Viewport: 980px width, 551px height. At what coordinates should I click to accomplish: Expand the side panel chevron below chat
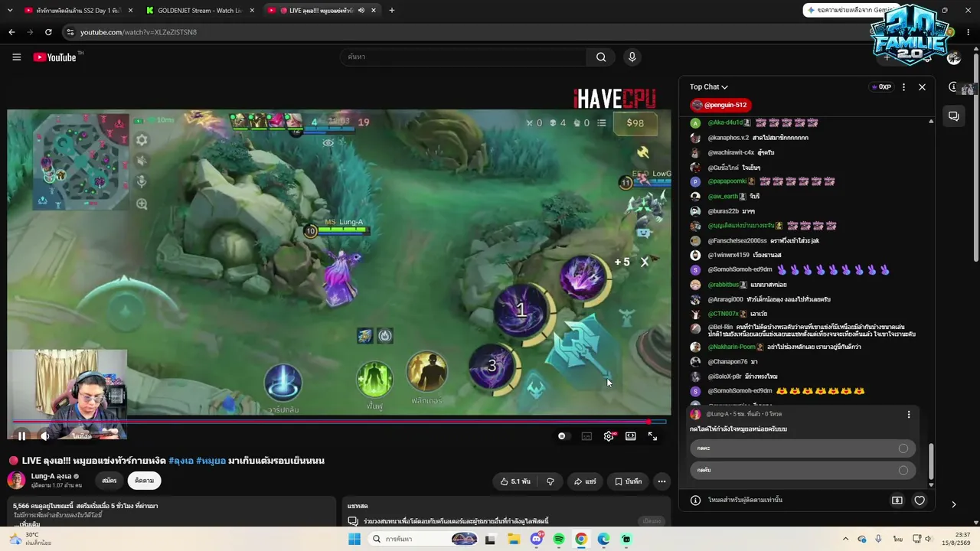tap(953, 504)
